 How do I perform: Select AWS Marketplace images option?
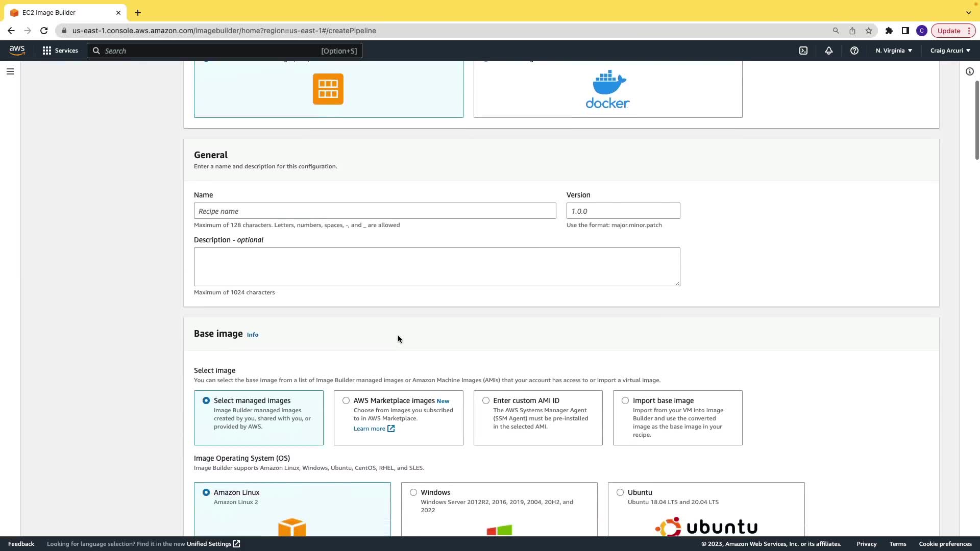coord(346,400)
